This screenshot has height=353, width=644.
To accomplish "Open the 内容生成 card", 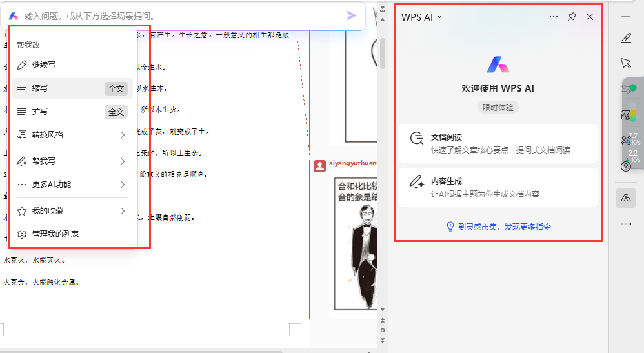I will click(x=498, y=187).
